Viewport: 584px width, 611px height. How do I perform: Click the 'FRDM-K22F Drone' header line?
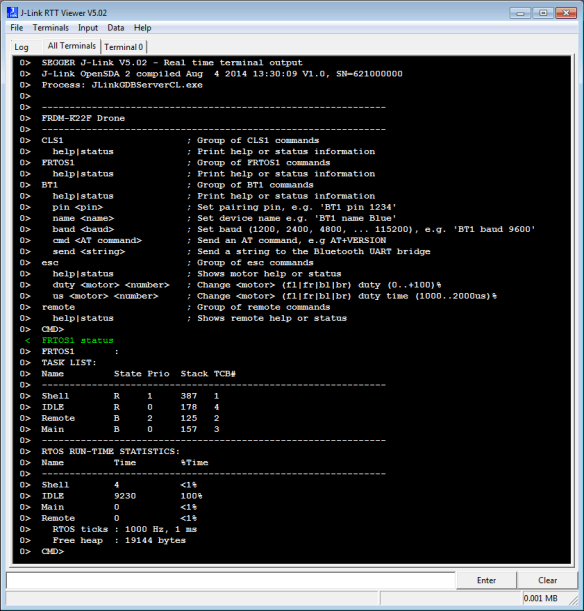(83, 118)
